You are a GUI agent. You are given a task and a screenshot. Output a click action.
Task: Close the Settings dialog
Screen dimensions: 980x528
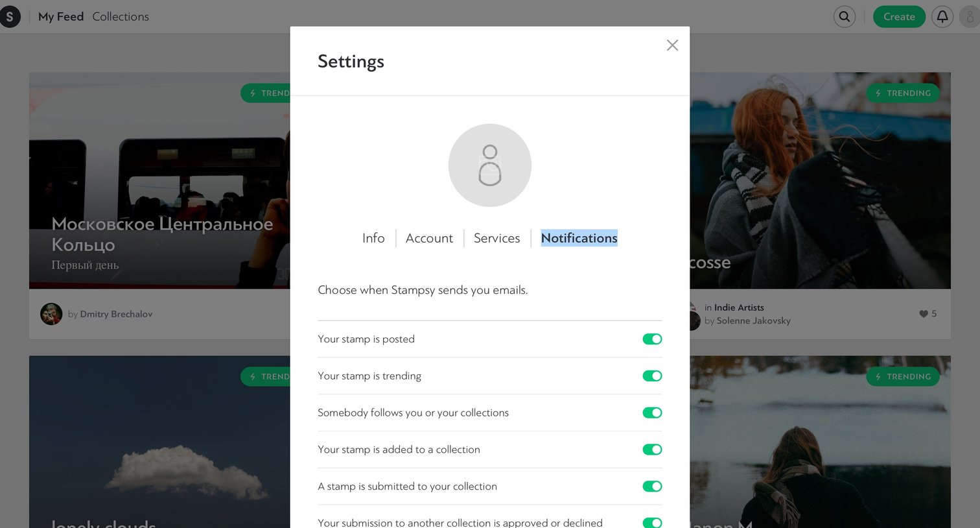[x=672, y=45]
